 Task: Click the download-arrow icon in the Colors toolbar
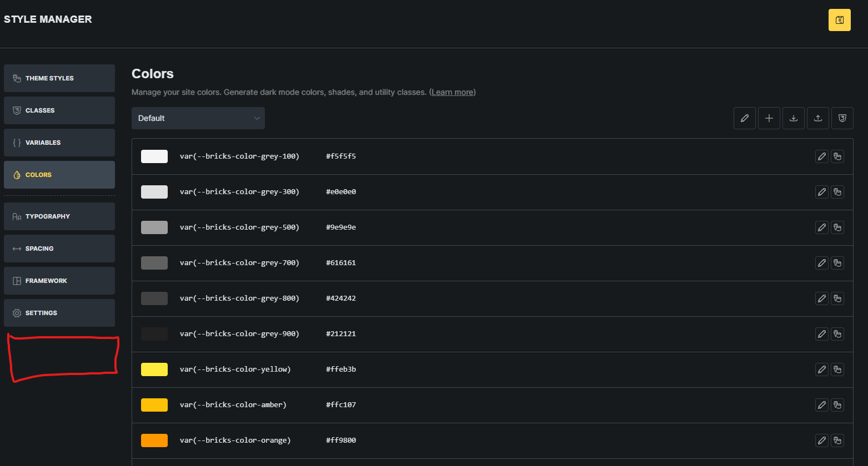793,118
